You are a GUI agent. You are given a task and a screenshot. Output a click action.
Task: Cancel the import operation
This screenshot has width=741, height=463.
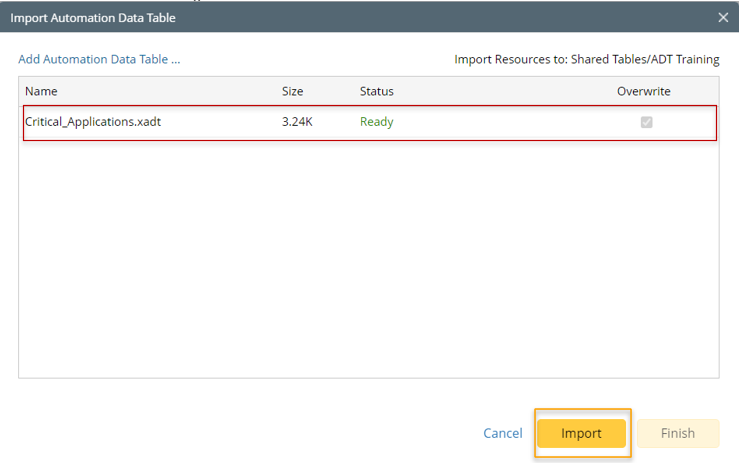click(502, 433)
